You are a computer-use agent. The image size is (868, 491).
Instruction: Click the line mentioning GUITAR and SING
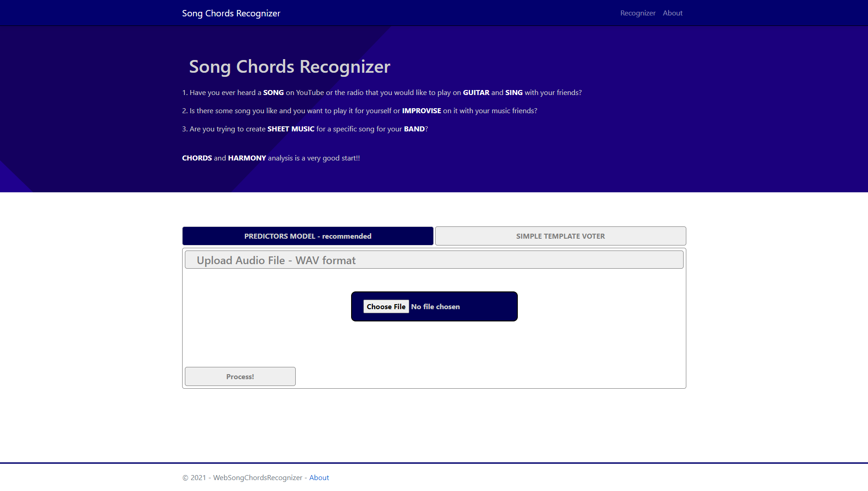[382, 93]
